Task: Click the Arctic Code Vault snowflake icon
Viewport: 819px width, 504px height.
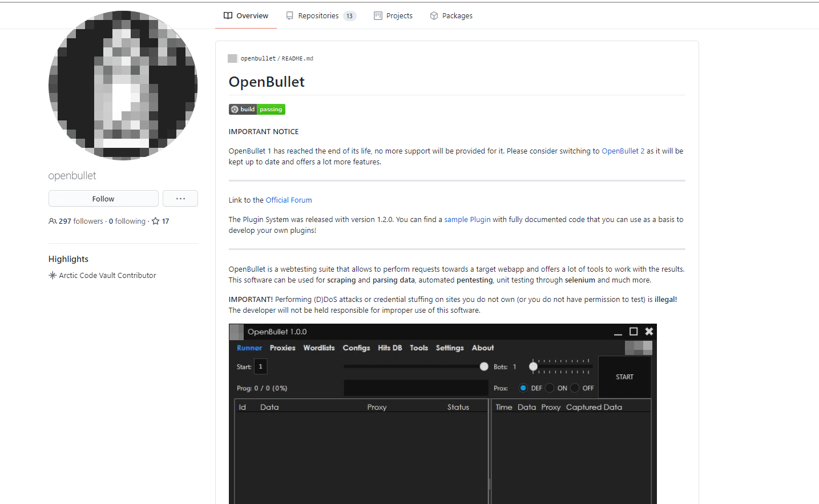Action: point(53,276)
